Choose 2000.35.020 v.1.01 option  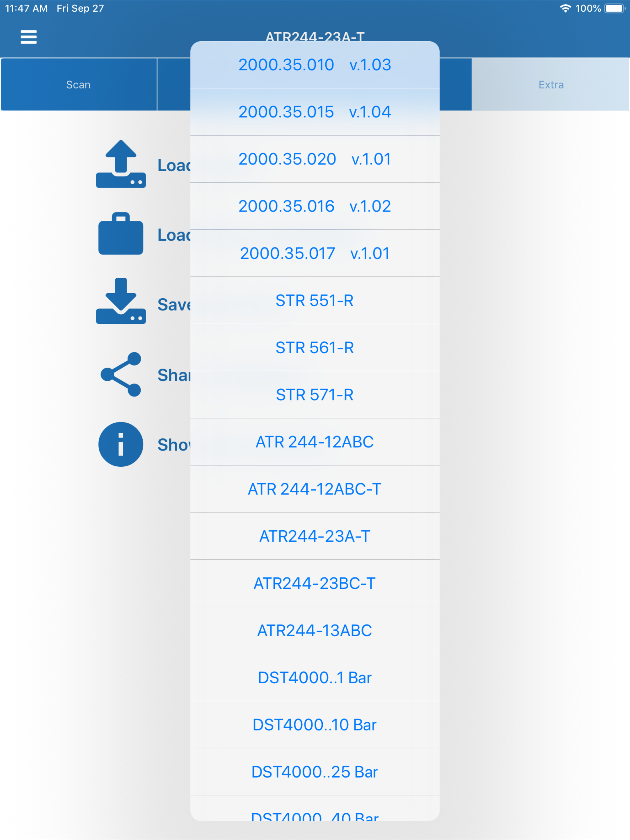click(315, 159)
